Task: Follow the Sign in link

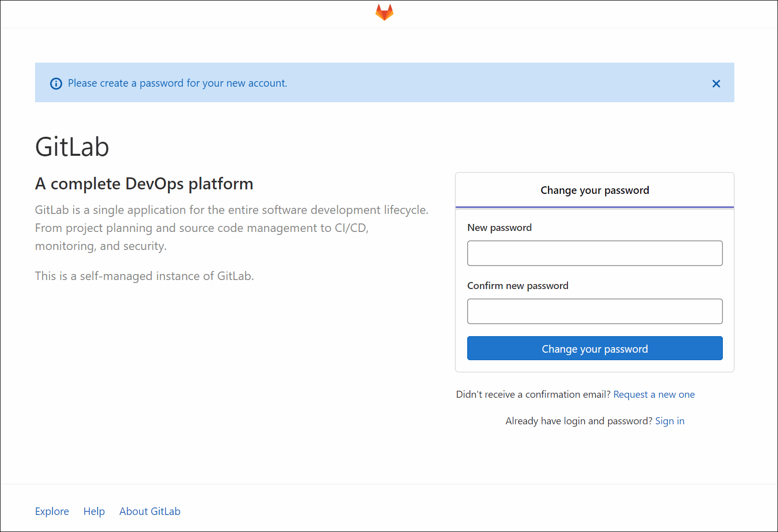Action: click(669, 421)
